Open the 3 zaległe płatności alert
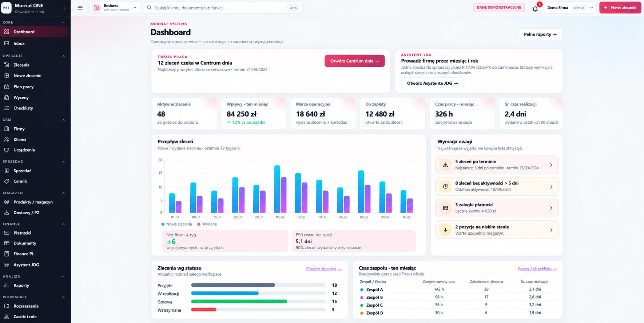Screen dimensions: 644x323 [x=497, y=208]
